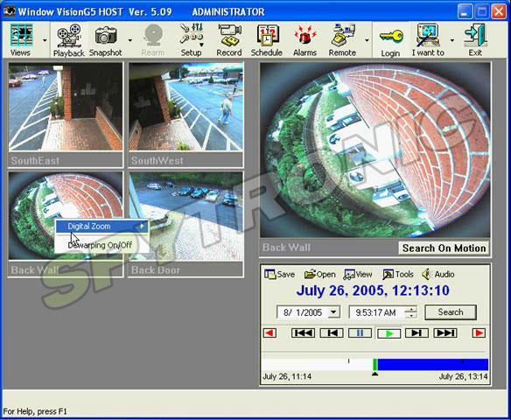Select the SouthEast camera thumbnail
The image size is (511, 420).
[66, 107]
